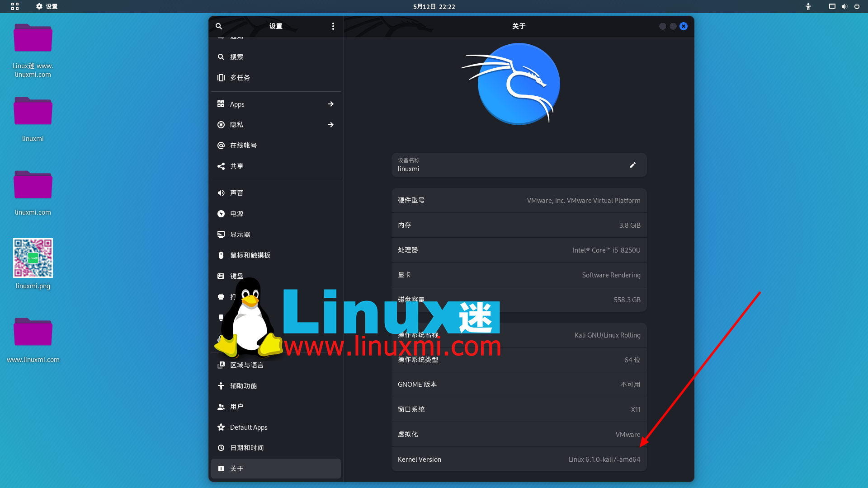Click the 操作系统类型 64 位 row
The width and height of the screenshot is (868, 488).
(519, 360)
